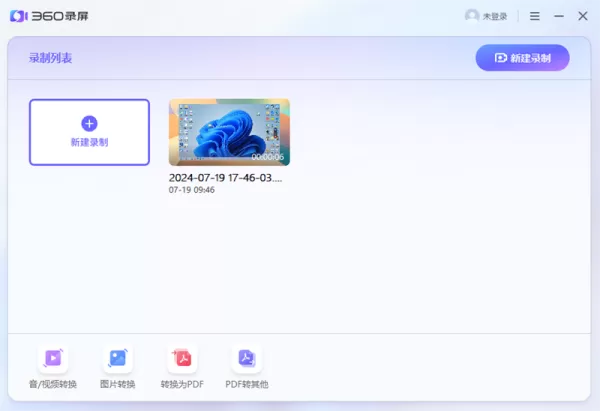This screenshot has height=411, width=600.
Task: Click the 00:00:06 duration on the thumbnail
Action: (x=268, y=157)
